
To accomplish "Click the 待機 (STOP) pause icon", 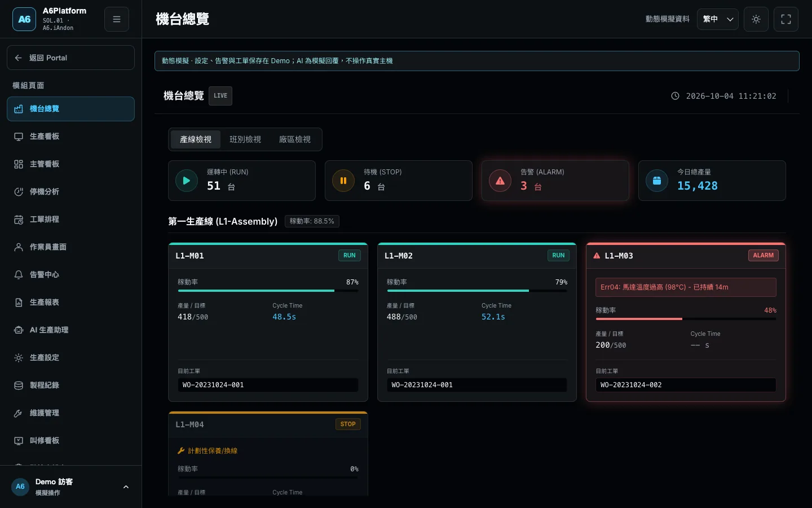I will (x=343, y=181).
